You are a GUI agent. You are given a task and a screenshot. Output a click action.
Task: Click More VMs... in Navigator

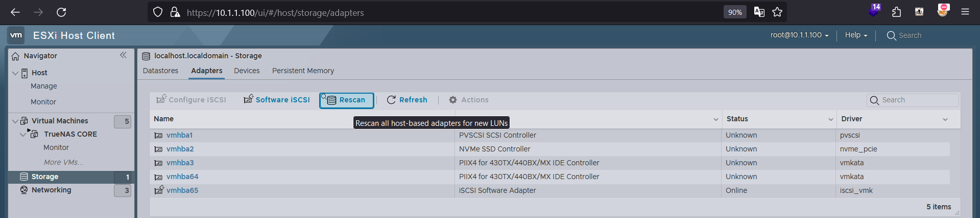point(64,162)
